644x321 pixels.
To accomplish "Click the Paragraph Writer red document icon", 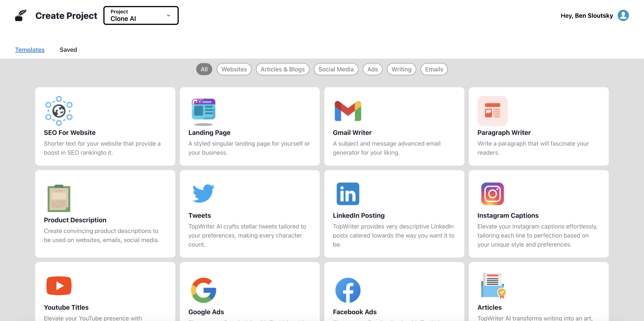I will [492, 111].
